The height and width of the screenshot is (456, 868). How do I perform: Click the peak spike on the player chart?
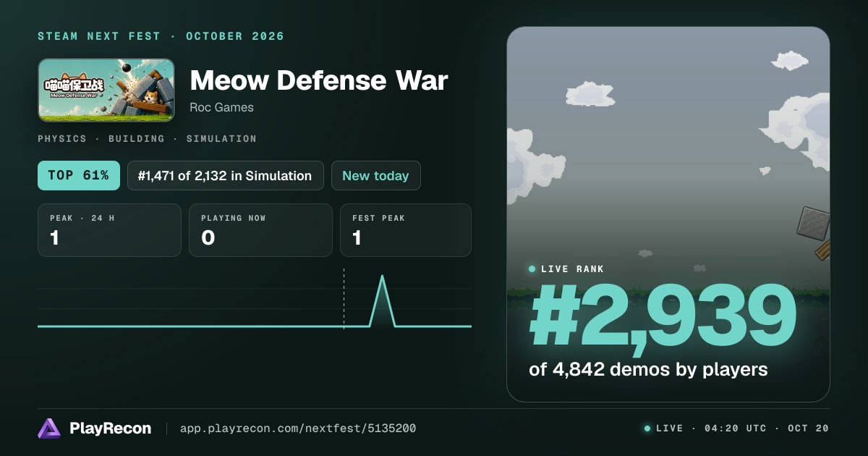point(382,300)
